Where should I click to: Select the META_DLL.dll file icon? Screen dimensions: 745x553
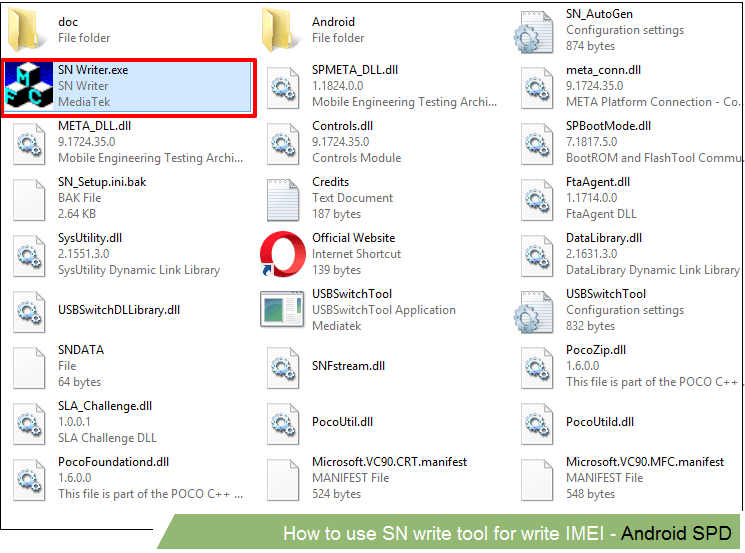coord(29,144)
